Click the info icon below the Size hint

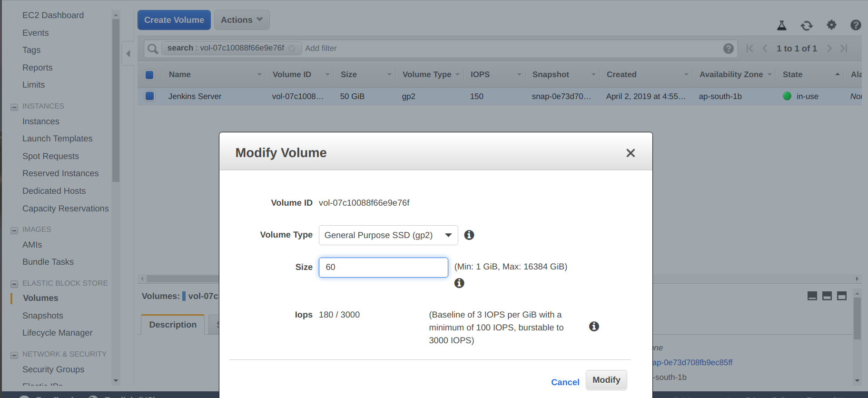tap(459, 283)
